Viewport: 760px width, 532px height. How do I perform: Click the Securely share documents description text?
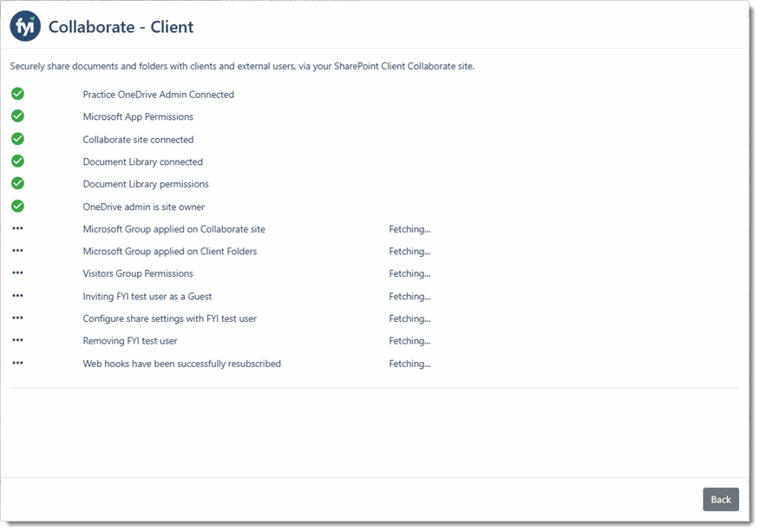click(242, 67)
